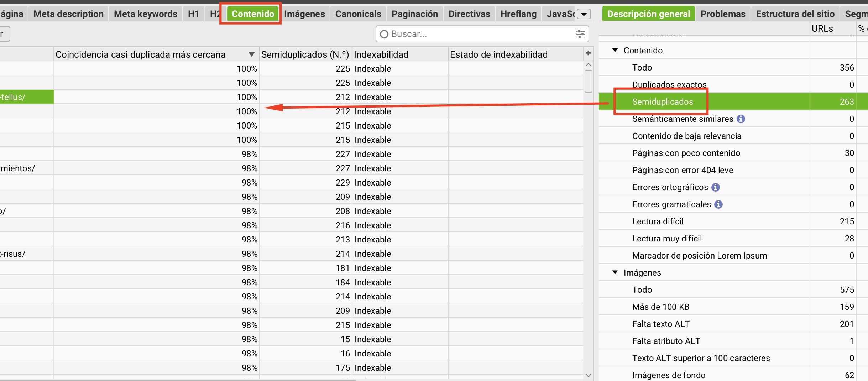Click the Semiduplicados (N.º) column header

coord(305,54)
